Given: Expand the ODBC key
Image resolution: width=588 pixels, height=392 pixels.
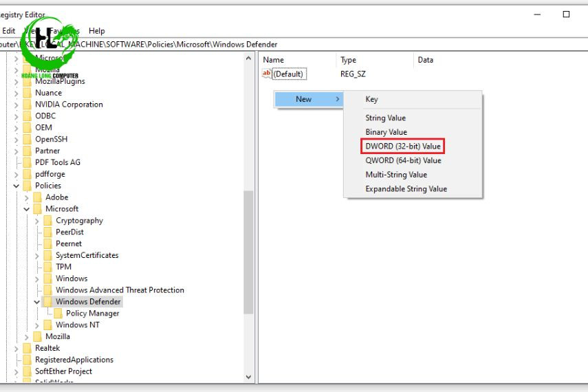Looking at the screenshot, I should point(16,116).
